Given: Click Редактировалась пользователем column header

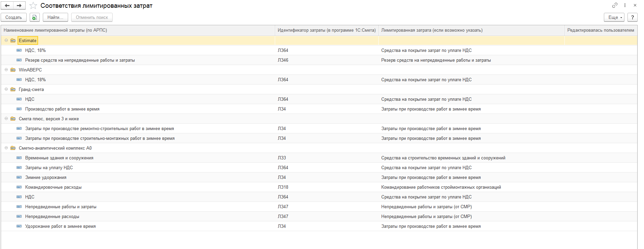Looking at the screenshot, I should click(x=601, y=30).
